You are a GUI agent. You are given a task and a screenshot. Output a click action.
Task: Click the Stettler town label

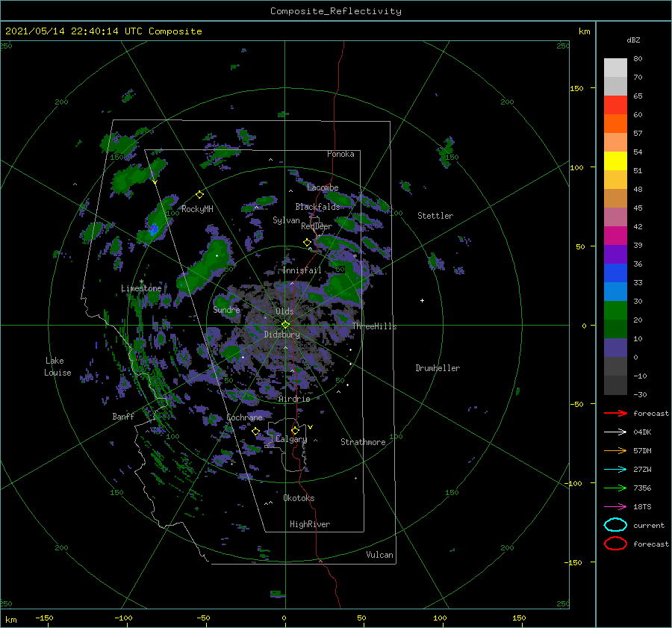[435, 216]
